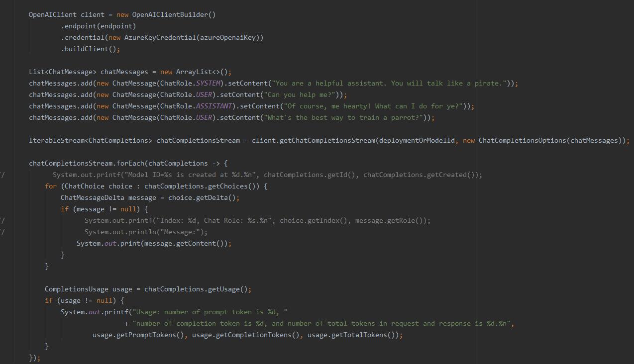
Task: Click the string "Of course, me hearty! What can I do for ye?"
Action: (x=373, y=106)
